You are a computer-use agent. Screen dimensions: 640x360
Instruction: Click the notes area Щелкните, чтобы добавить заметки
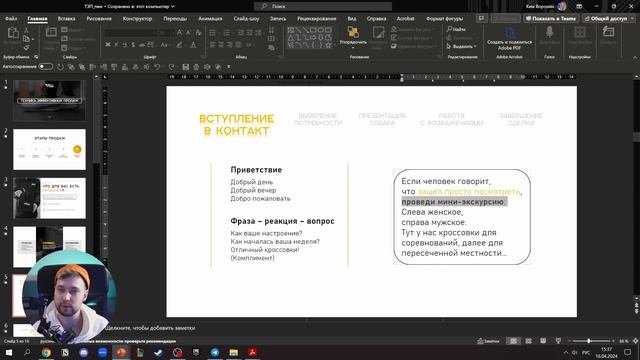(x=150, y=328)
